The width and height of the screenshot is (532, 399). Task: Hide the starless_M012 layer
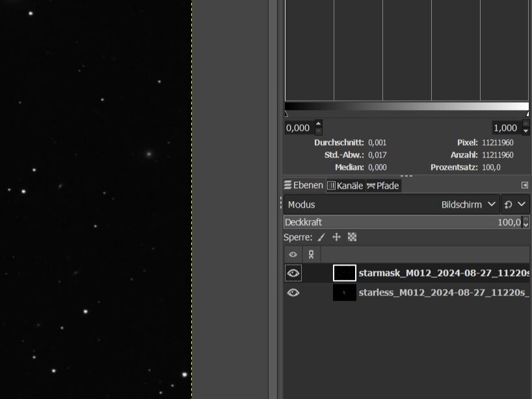click(293, 293)
